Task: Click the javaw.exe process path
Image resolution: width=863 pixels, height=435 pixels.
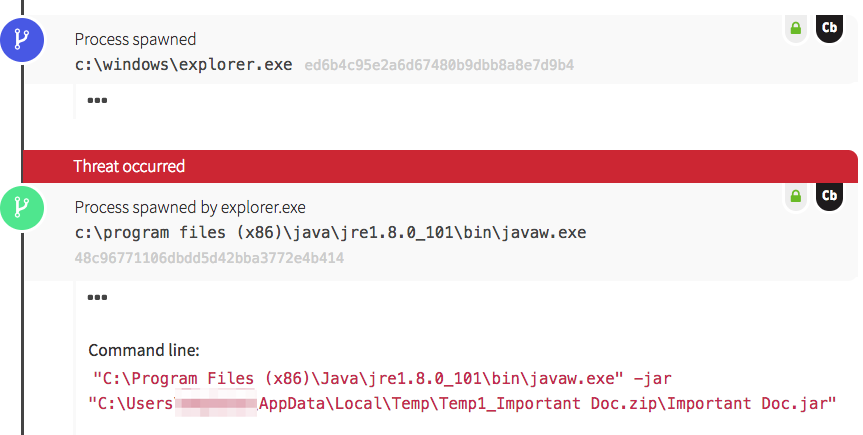Action: [x=330, y=232]
